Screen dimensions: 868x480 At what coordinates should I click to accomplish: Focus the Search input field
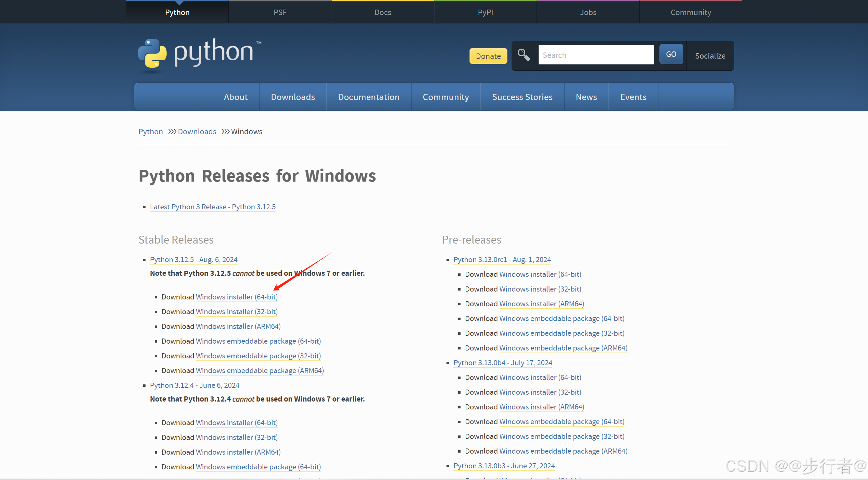point(596,55)
